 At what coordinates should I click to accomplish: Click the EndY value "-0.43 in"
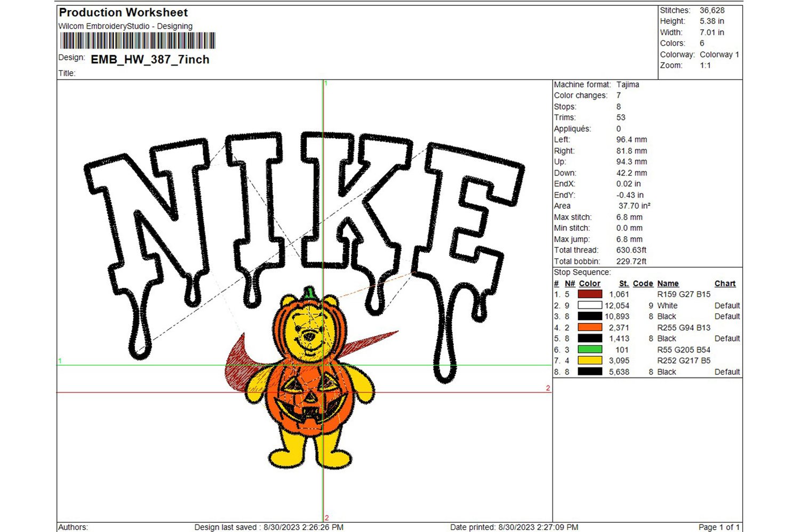point(630,195)
